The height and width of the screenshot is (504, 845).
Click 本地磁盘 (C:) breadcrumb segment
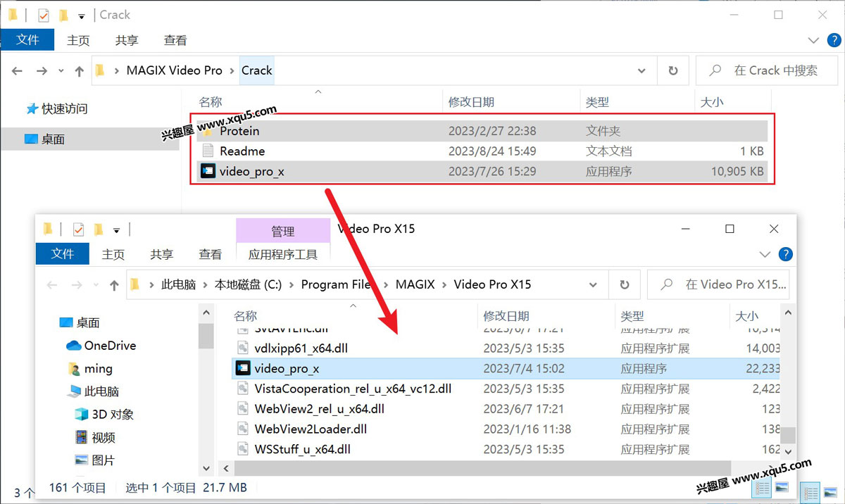[x=248, y=284]
